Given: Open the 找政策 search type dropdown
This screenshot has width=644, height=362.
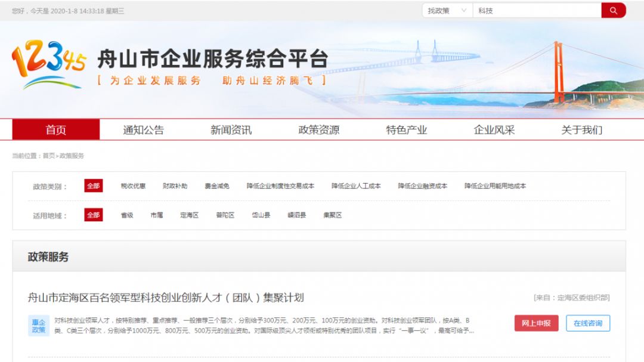Looking at the screenshot, I should point(447,10).
